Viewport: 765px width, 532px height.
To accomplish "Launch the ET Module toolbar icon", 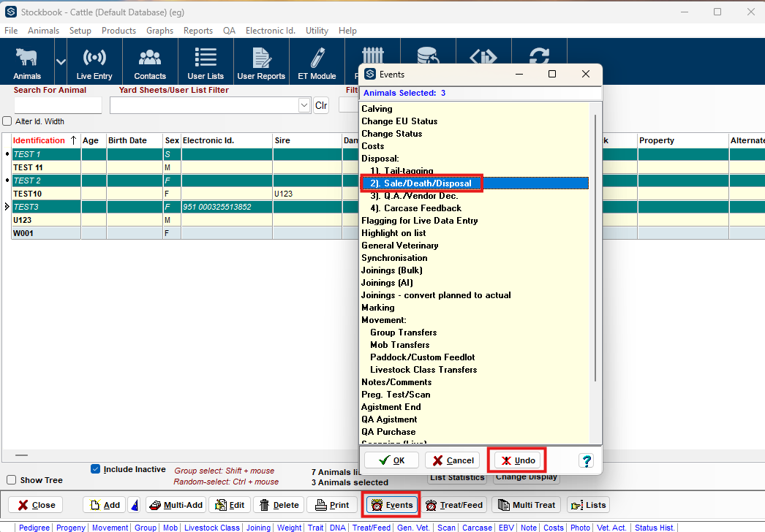I will 317,63.
